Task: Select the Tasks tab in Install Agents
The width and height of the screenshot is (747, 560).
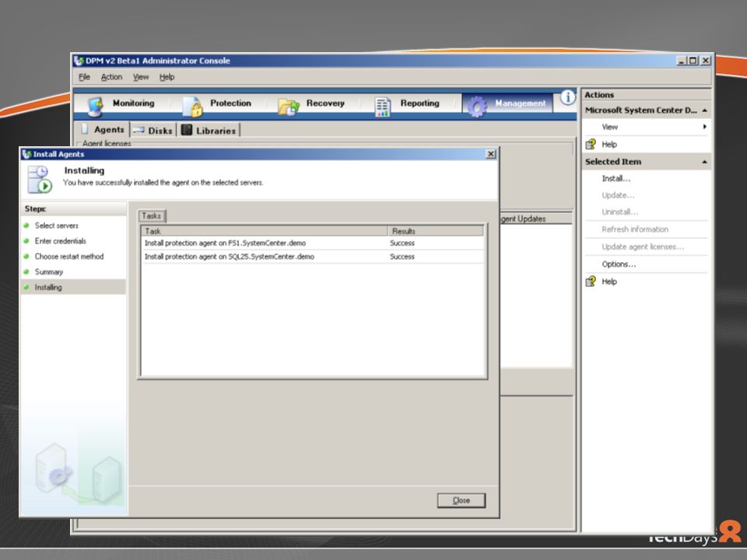Action: coord(152,215)
